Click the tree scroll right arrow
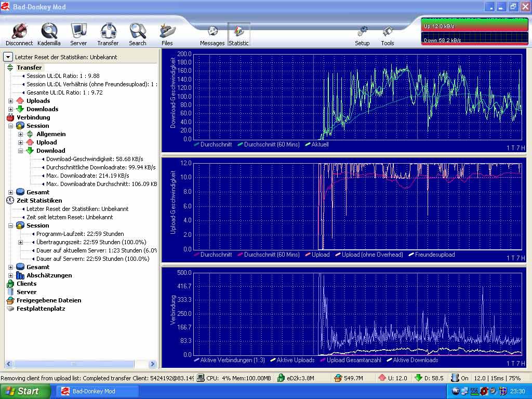The image size is (532, 399). pos(152,364)
